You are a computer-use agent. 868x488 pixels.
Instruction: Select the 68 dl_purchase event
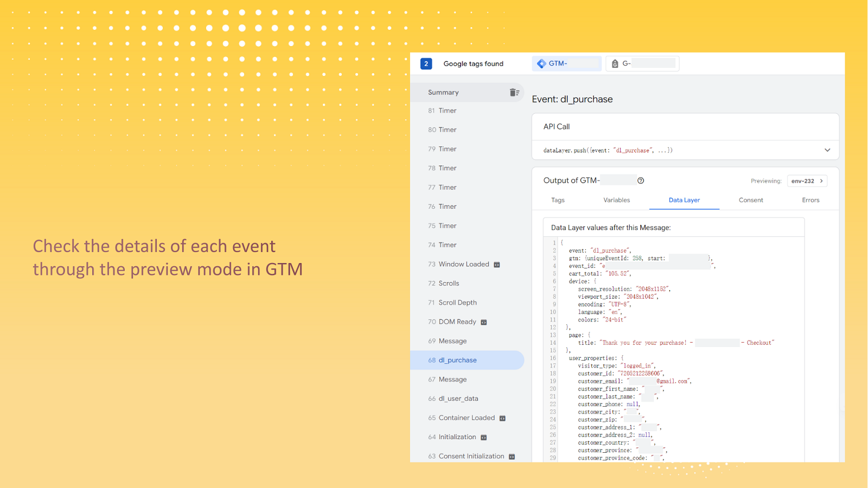point(457,360)
